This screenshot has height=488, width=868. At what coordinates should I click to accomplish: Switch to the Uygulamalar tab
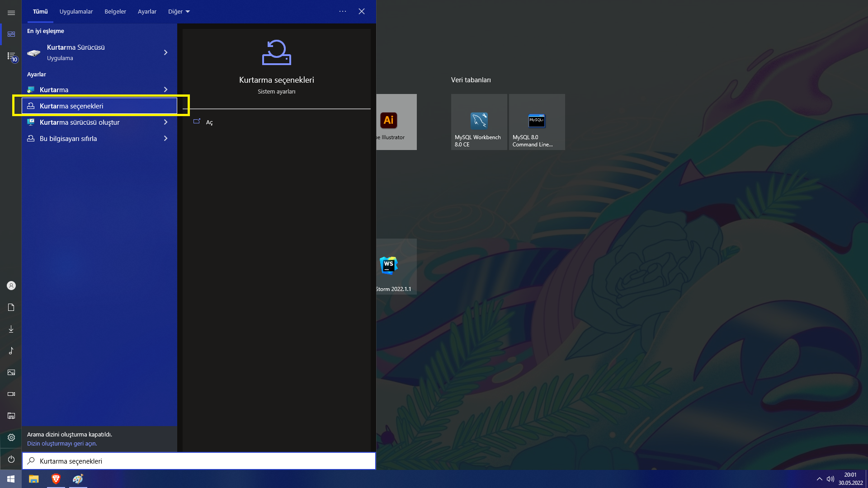pyautogui.click(x=76, y=12)
